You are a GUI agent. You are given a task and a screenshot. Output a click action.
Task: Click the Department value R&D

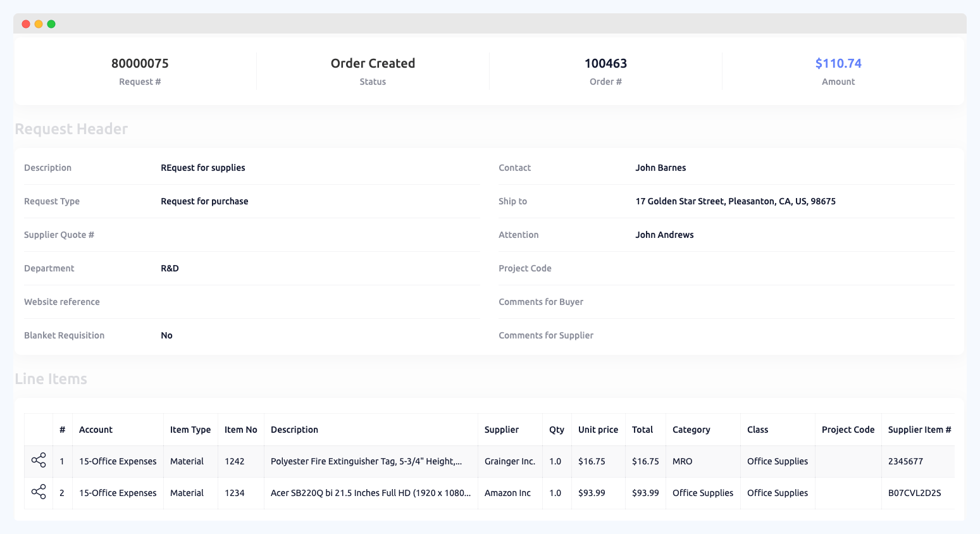169,268
